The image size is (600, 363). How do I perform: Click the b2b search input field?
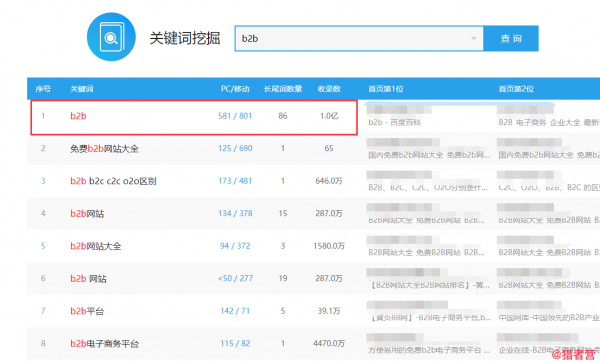[359, 38]
